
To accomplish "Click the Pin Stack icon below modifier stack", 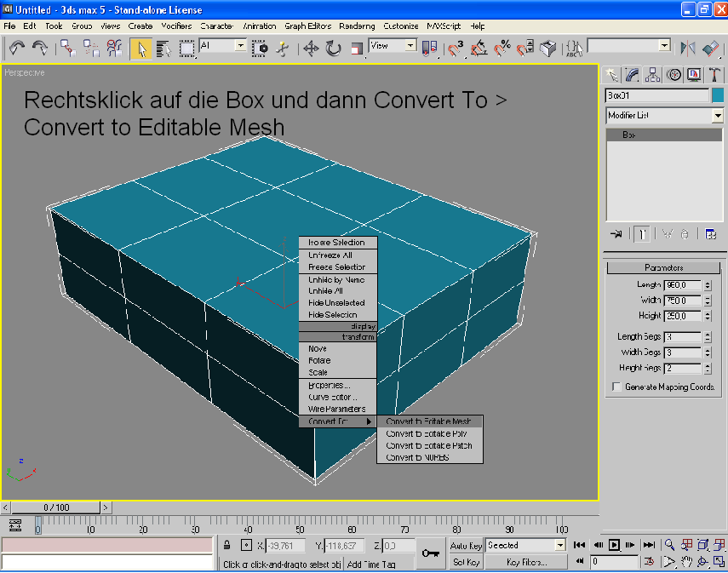I will pyautogui.click(x=615, y=234).
